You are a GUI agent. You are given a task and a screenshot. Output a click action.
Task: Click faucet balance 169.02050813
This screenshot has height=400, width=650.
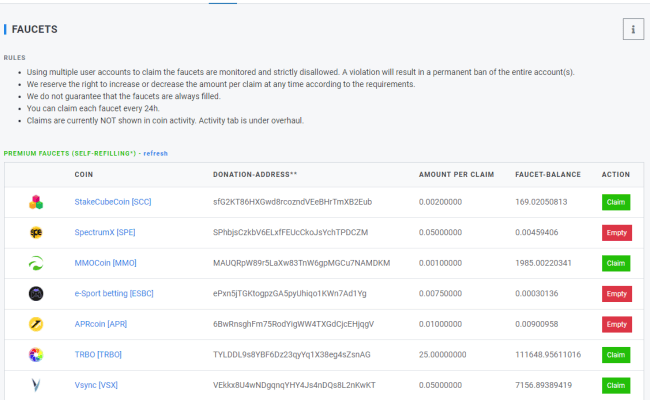[541, 202]
